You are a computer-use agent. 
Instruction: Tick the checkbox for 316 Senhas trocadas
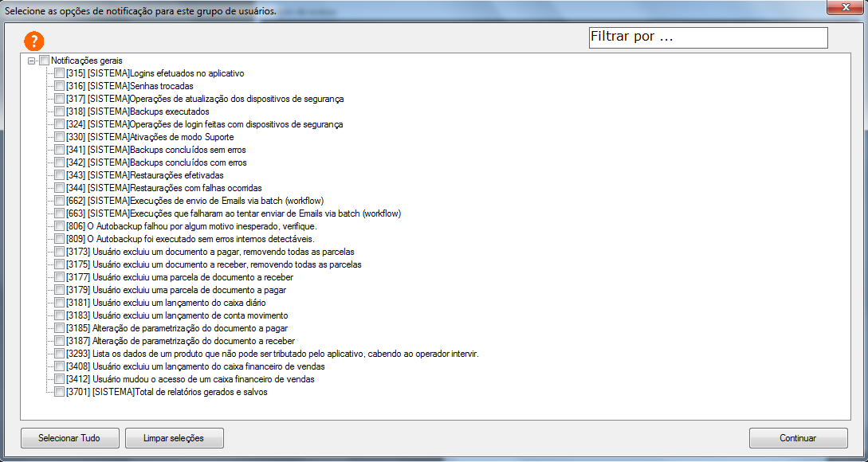click(59, 86)
